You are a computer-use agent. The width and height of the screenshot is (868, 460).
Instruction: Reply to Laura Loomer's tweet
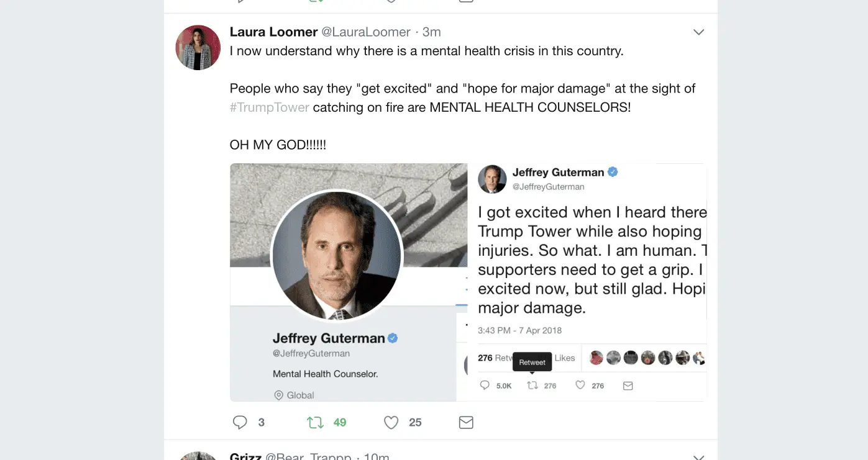240,423
